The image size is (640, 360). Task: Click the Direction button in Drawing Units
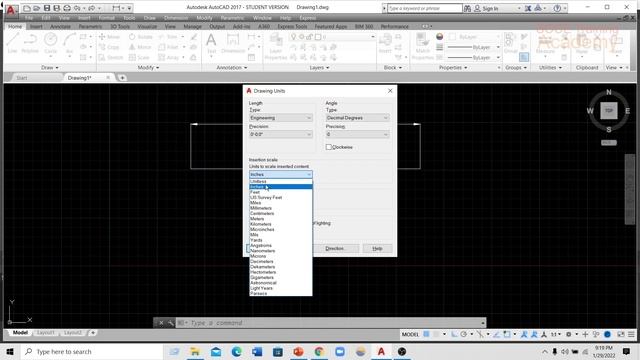pyautogui.click(x=335, y=248)
